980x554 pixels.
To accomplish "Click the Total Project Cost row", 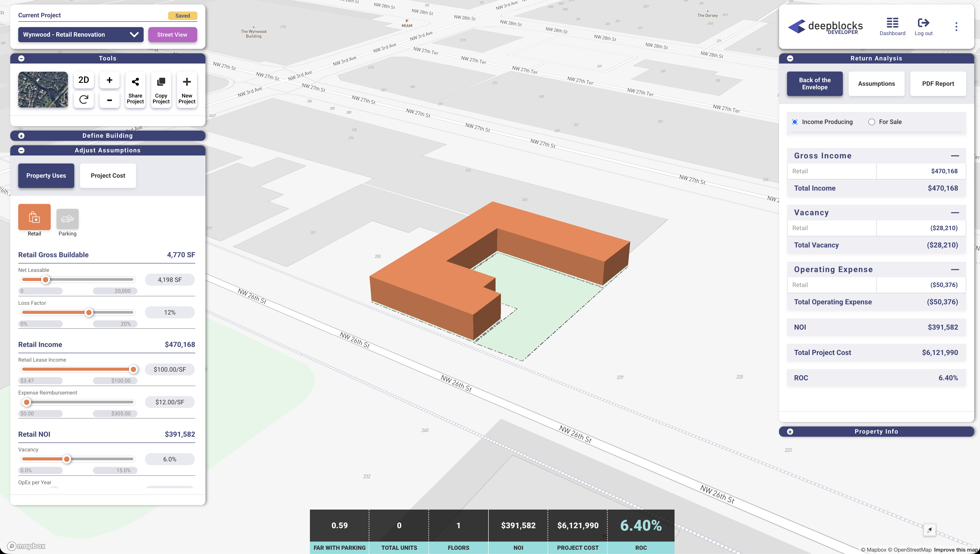I will click(x=876, y=353).
